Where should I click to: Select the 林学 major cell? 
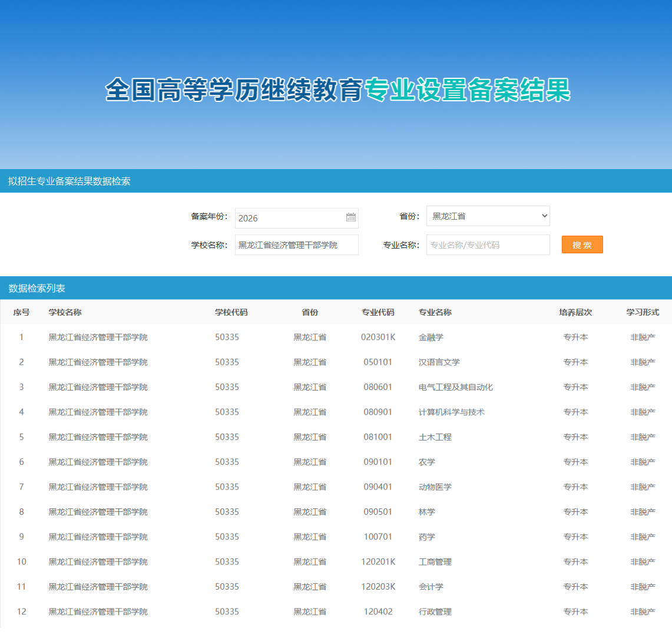pos(426,512)
